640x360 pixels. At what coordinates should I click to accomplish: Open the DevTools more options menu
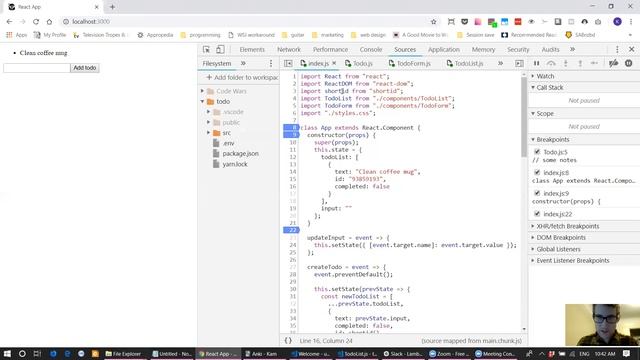[617, 49]
